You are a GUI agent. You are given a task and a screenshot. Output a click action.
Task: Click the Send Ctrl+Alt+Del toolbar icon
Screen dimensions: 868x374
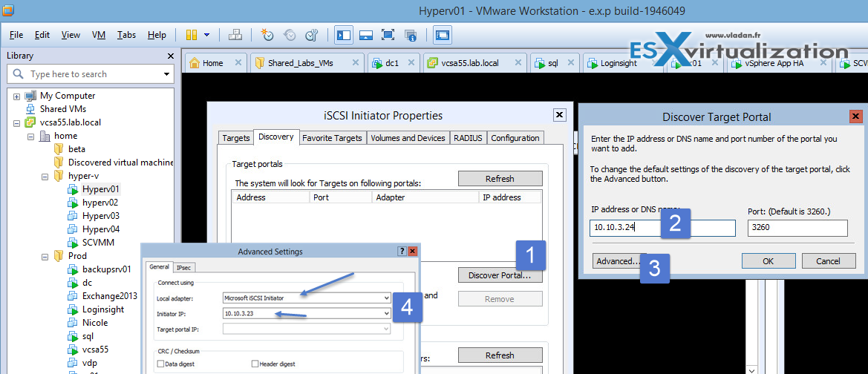click(235, 35)
